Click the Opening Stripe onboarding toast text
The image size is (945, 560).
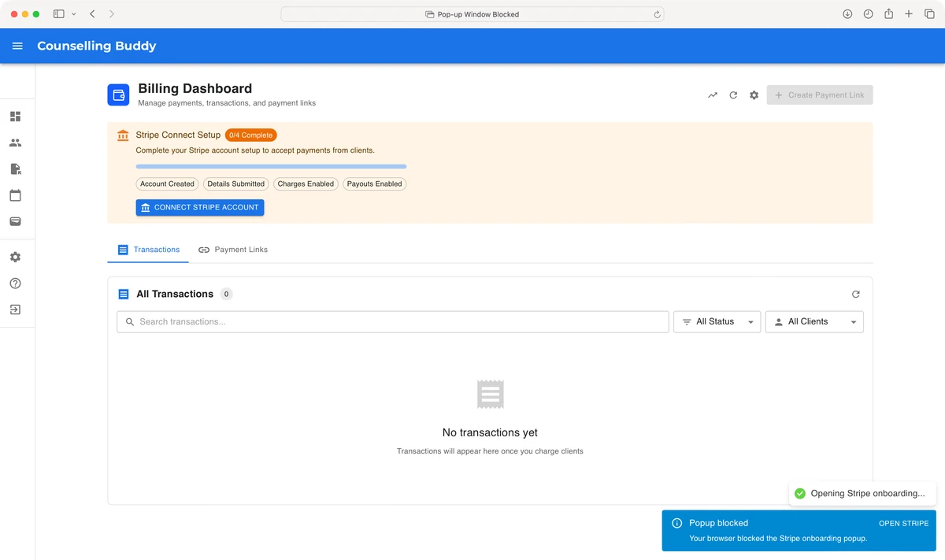click(x=868, y=493)
